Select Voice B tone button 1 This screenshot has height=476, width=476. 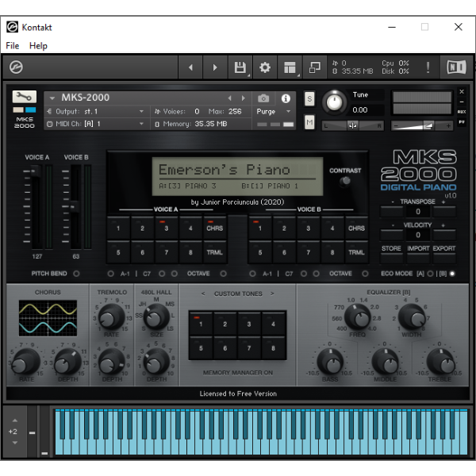[x=260, y=228]
